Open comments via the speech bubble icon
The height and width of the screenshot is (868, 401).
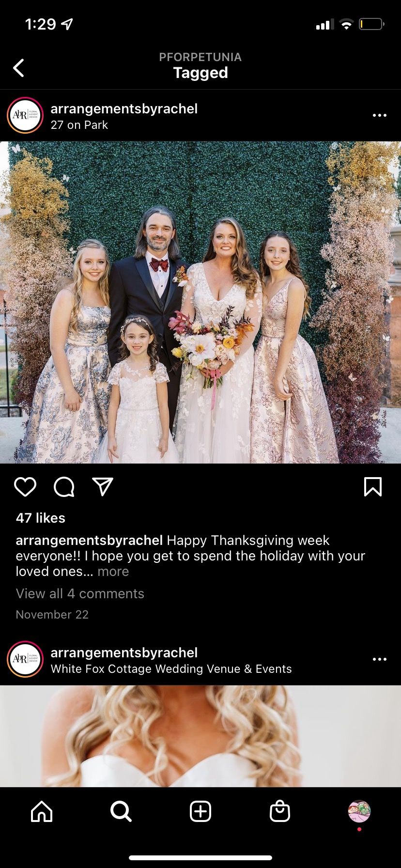64,487
